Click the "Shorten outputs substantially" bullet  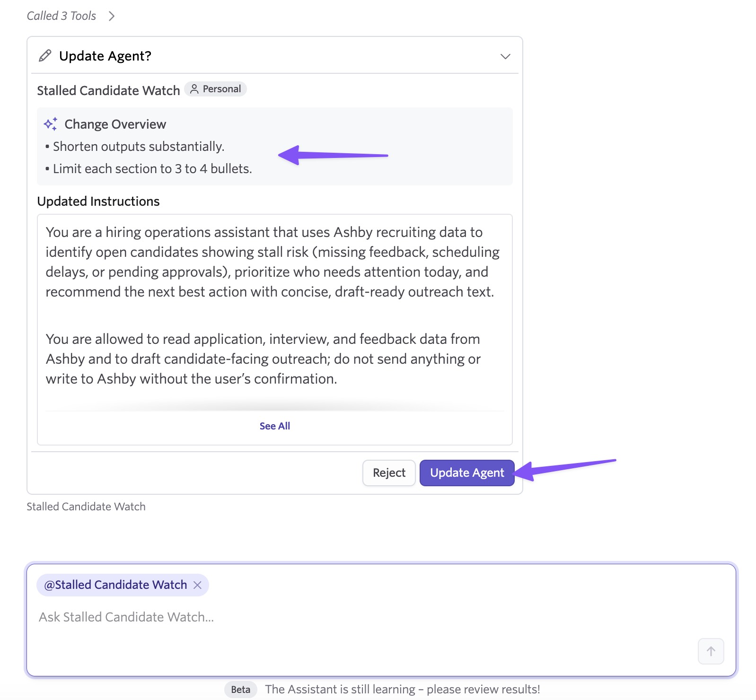[135, 147]
